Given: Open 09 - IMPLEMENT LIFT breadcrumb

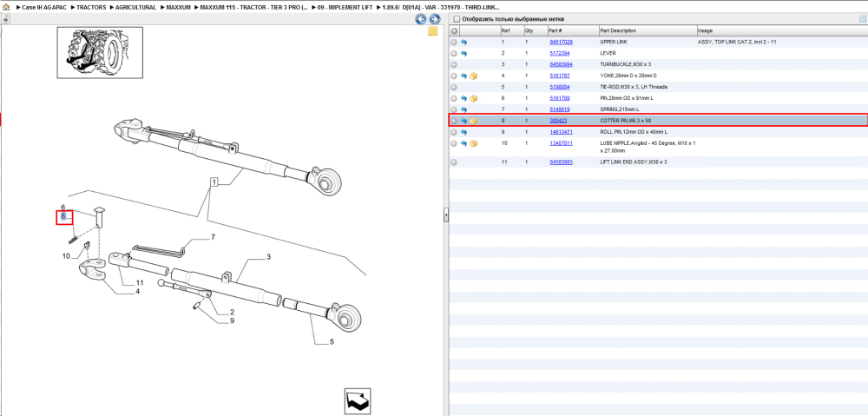Looking at the screenshot, I should (345, 7).
